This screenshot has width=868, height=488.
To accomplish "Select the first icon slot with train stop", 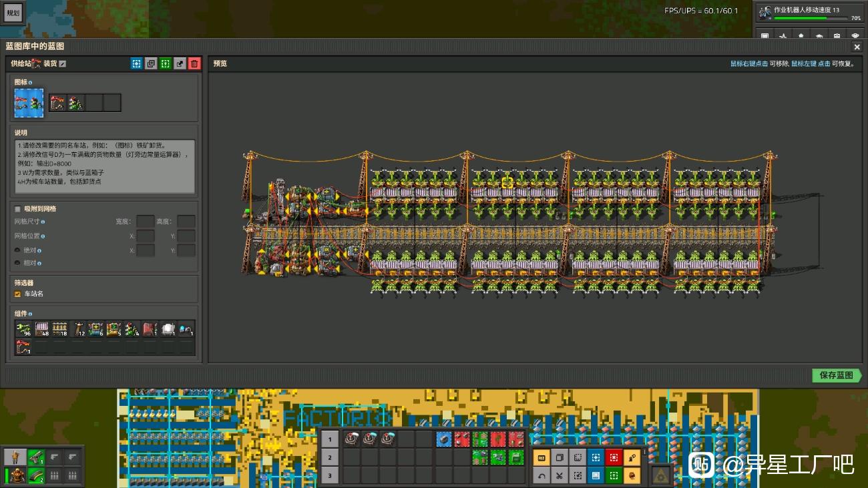I will coord(58,103).
